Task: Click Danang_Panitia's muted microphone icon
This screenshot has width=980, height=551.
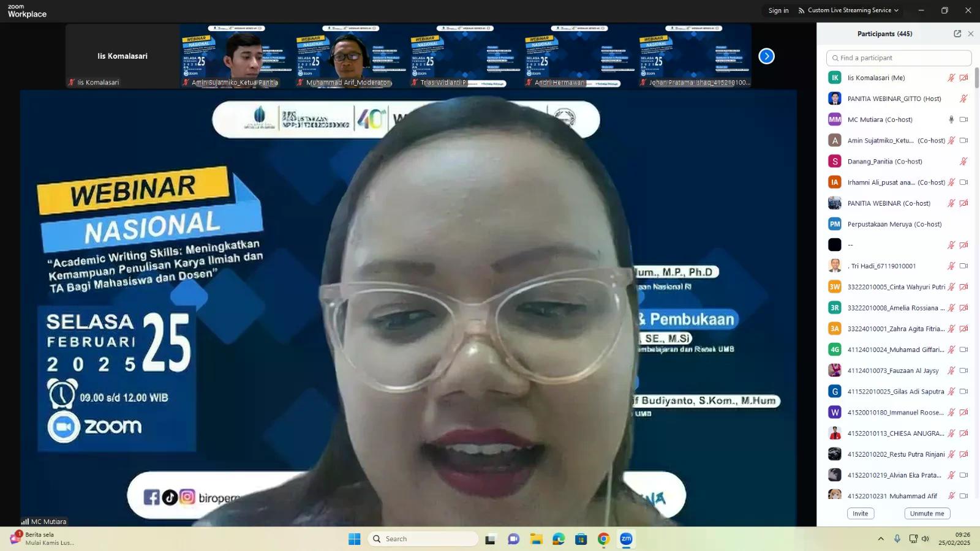Action: click(963, 162)
